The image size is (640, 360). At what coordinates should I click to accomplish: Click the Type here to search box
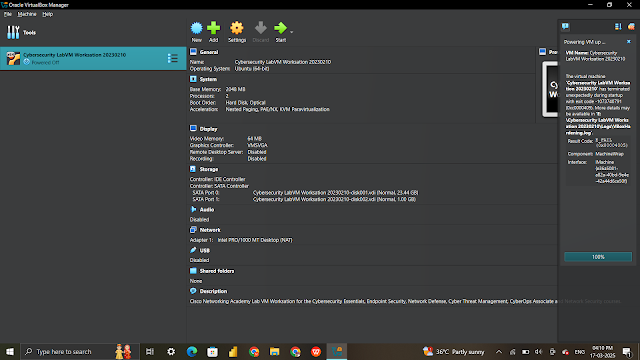click(x=80, y=351)
